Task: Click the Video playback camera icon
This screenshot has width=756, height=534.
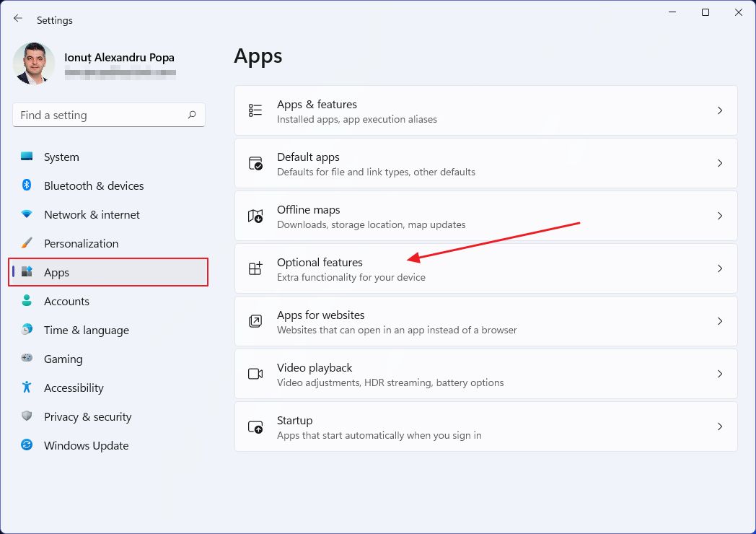Action: [255, 373]
